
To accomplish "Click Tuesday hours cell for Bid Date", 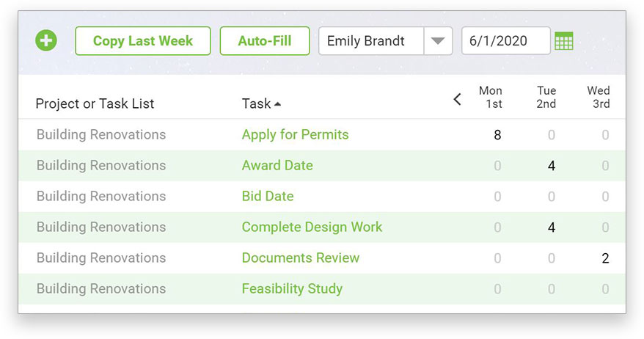I will [x=551, y=197].
